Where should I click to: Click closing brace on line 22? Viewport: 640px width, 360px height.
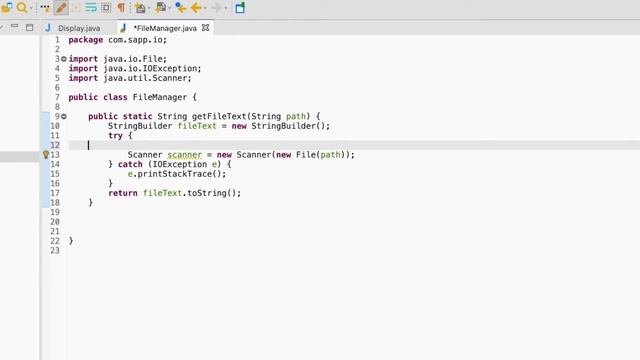point(71,241)
